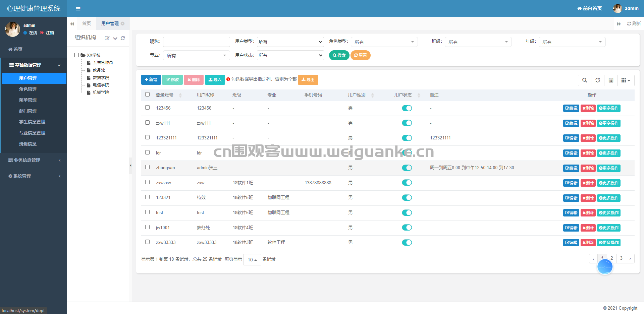
Task: Select all rows with header checkbox
Action: (147, 95)
